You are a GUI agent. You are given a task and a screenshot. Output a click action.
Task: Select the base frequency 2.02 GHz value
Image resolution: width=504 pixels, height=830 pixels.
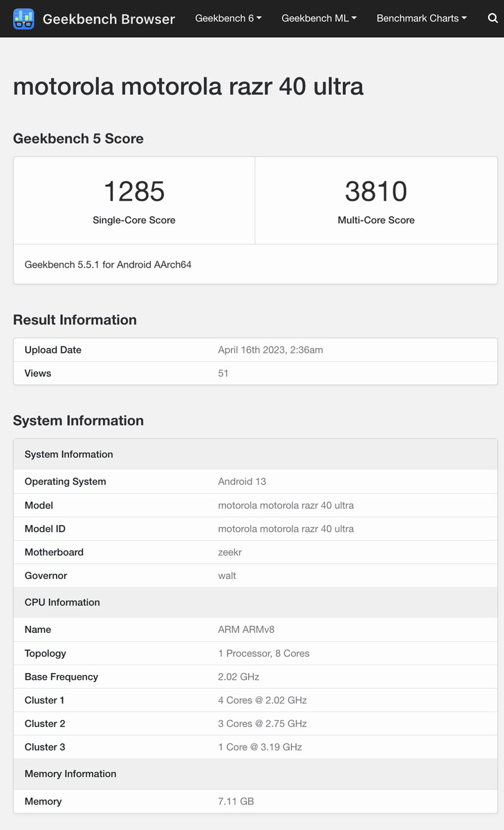coord(239,676)
